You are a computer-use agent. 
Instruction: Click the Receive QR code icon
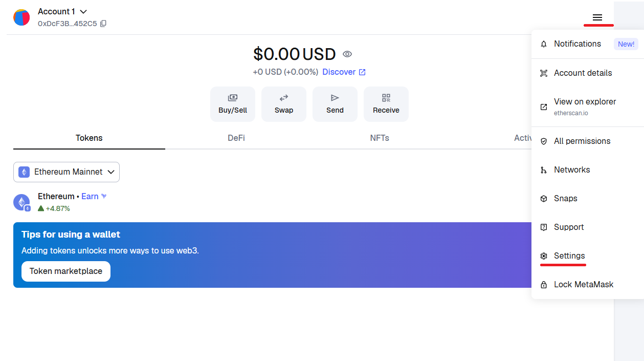point(386,98)
